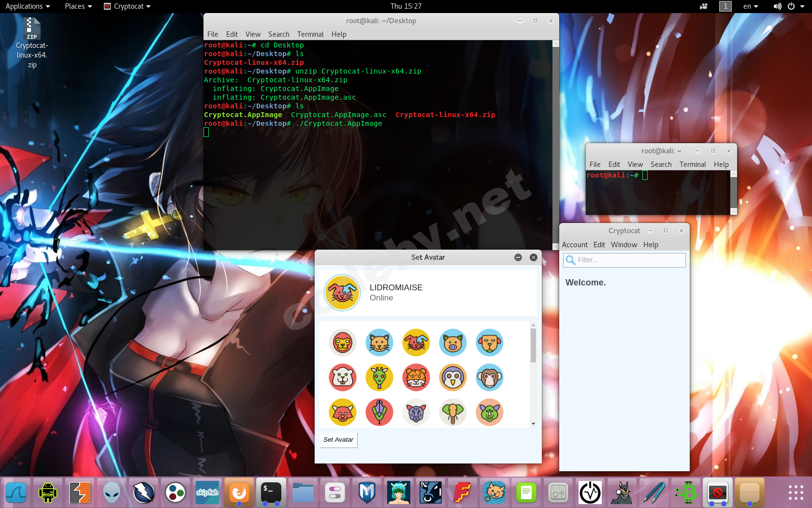
Task: Expand the Cryptocat app menu in top bar
Action: click(128, 6)
